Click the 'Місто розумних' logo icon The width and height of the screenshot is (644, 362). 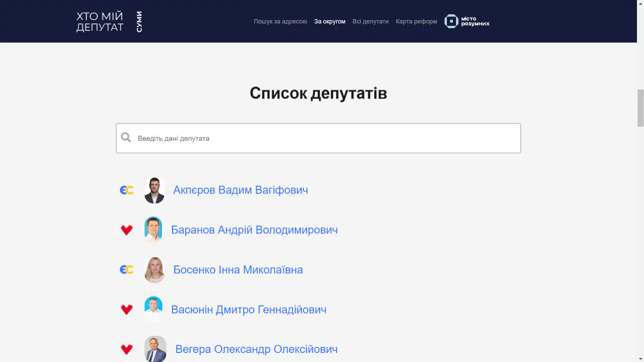click(x=451, y=21)
